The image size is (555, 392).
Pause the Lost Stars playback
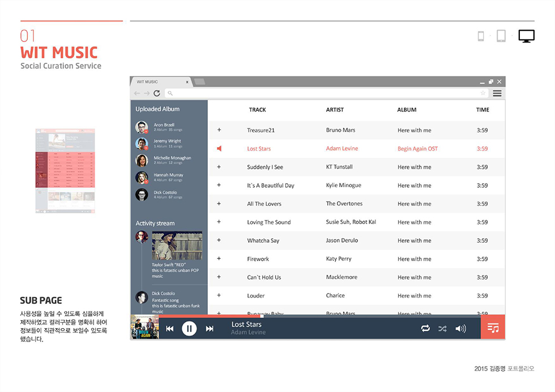tap(189, 329)
